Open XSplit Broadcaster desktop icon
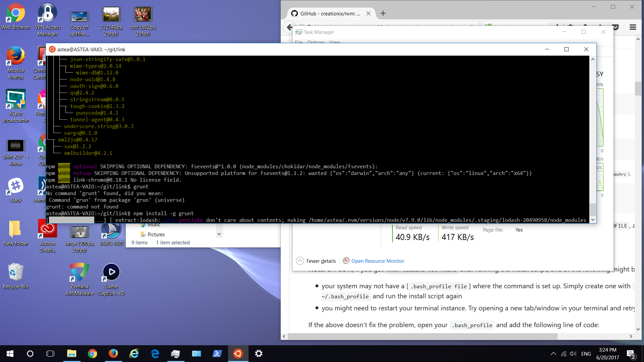 point(15,106)
